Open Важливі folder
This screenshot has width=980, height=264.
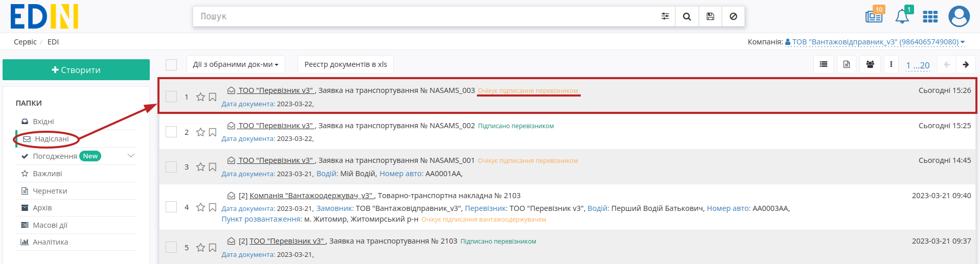pos(47,174)
